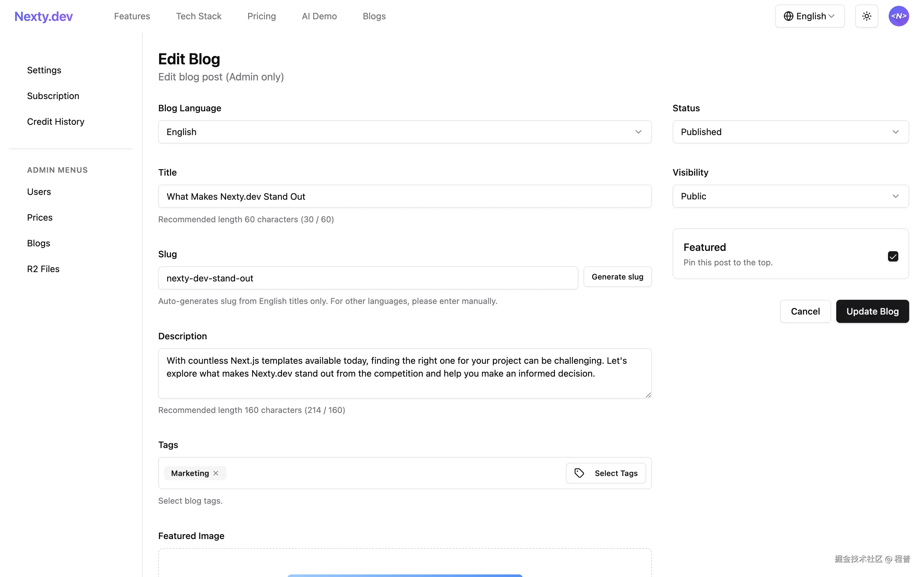Screen dimensions: 924x577
Task: Focus the Slug text field
Action: click(x=367, y=278)
